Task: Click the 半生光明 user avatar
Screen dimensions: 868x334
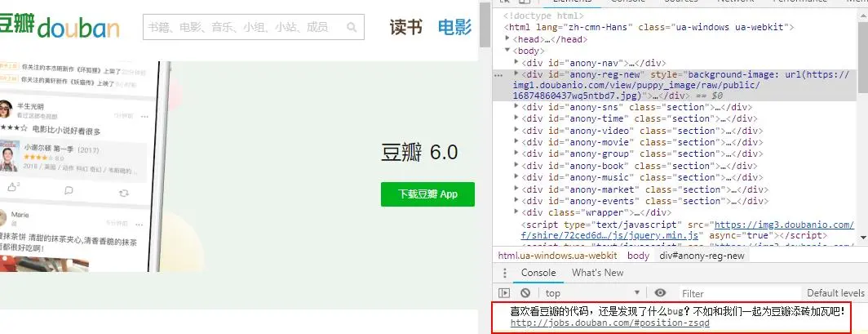Action: [4, 109]
